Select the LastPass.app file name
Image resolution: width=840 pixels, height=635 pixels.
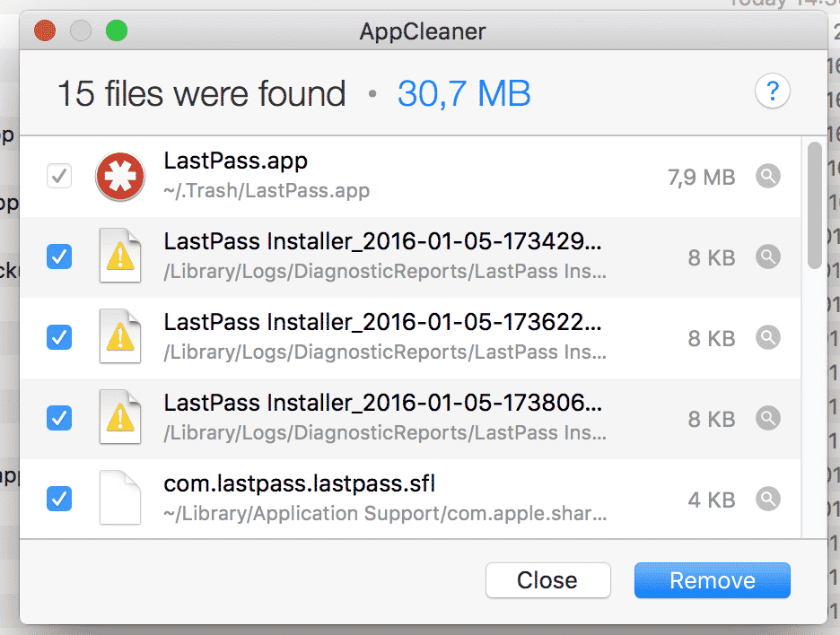click(x=236, y=161)
